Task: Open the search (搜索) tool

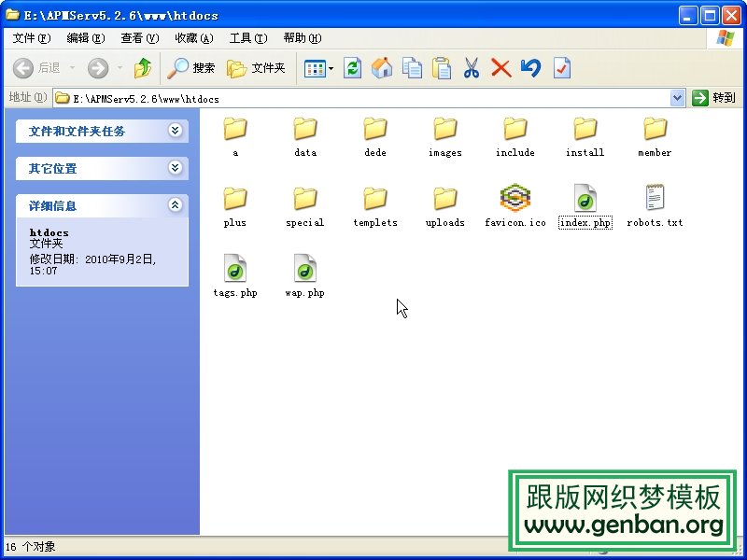Action: [x=191, y=67]
